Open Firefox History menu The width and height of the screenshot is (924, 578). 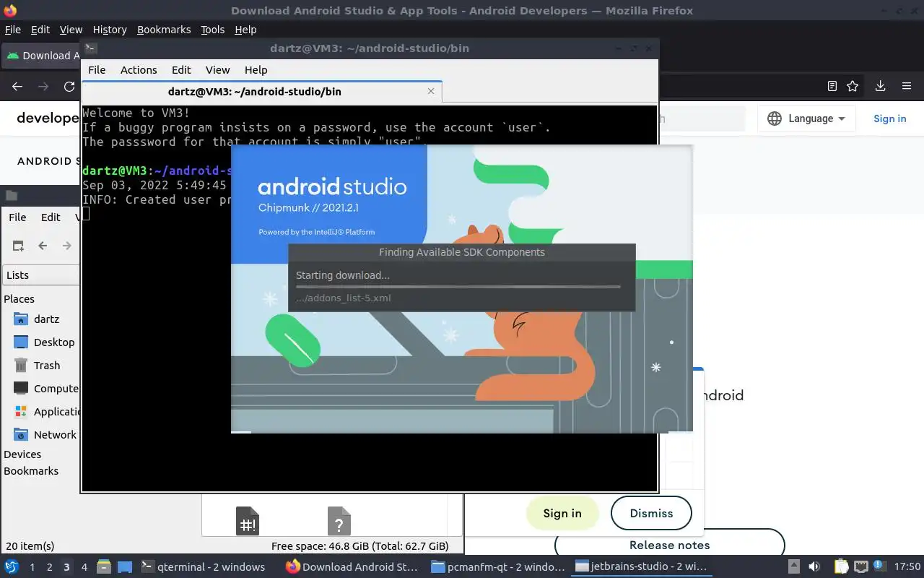coord(110,30)
